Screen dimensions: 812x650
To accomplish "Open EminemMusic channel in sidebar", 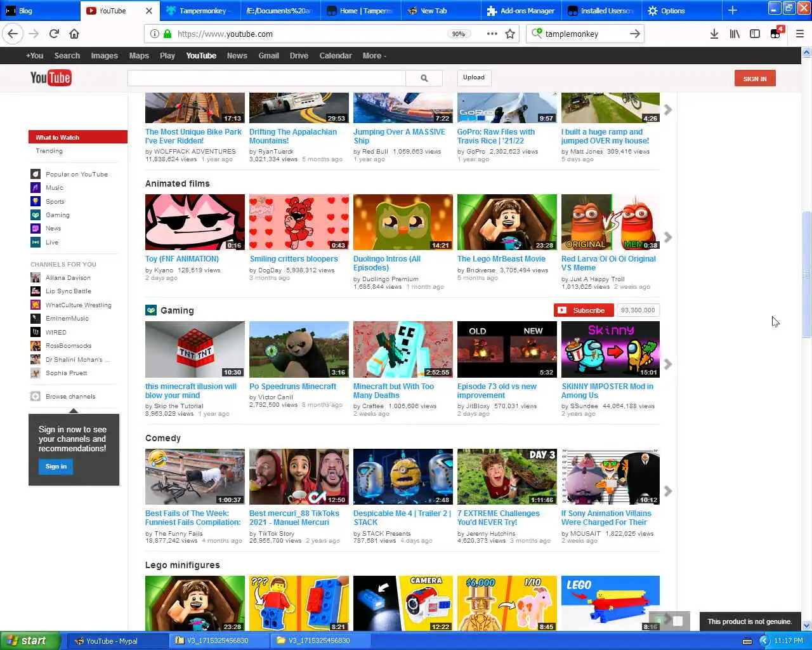I will pos(60,319).
